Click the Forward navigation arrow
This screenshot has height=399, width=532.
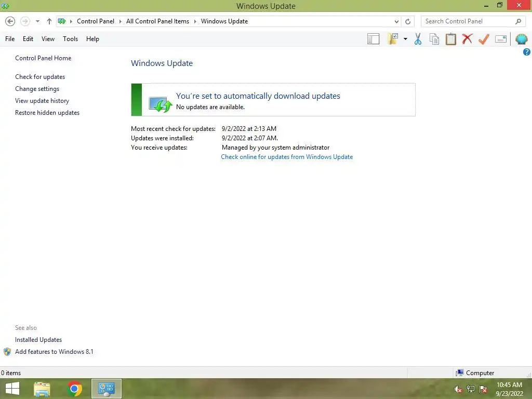click(x=25, y=21)
